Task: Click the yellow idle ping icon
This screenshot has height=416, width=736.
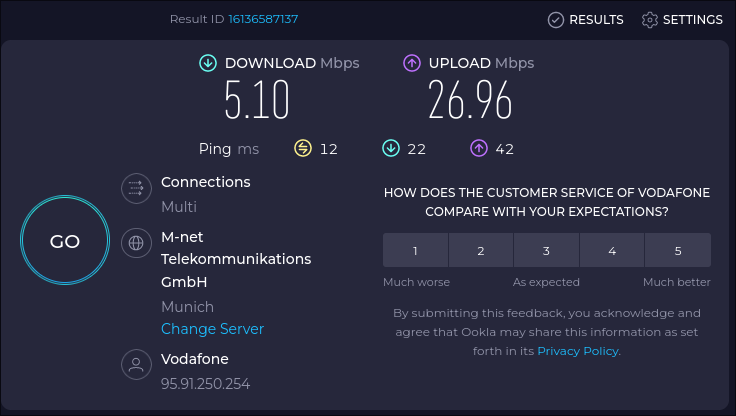Action: [303, 149]
